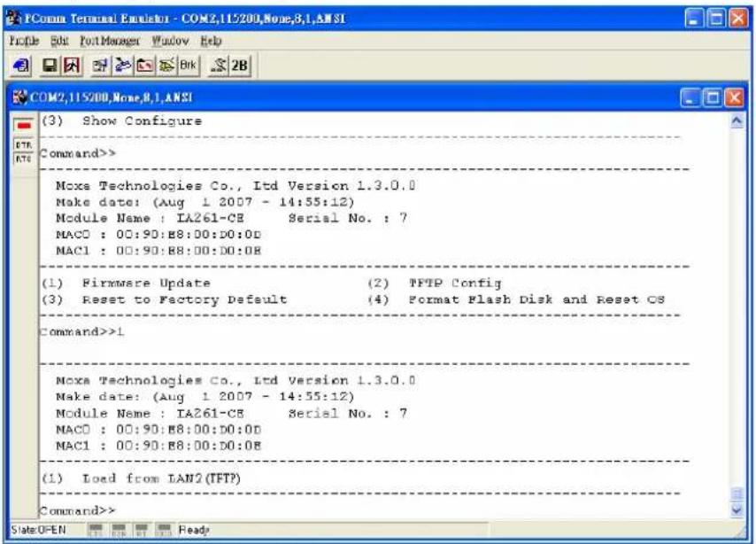Open the Port Manager menu
Screen dimensions: 756x544
pos(110,41)
